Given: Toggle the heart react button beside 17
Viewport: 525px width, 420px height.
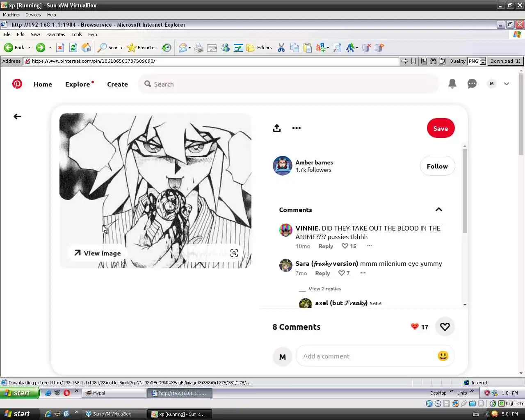Looking at the screenshot, I should 445,327.
